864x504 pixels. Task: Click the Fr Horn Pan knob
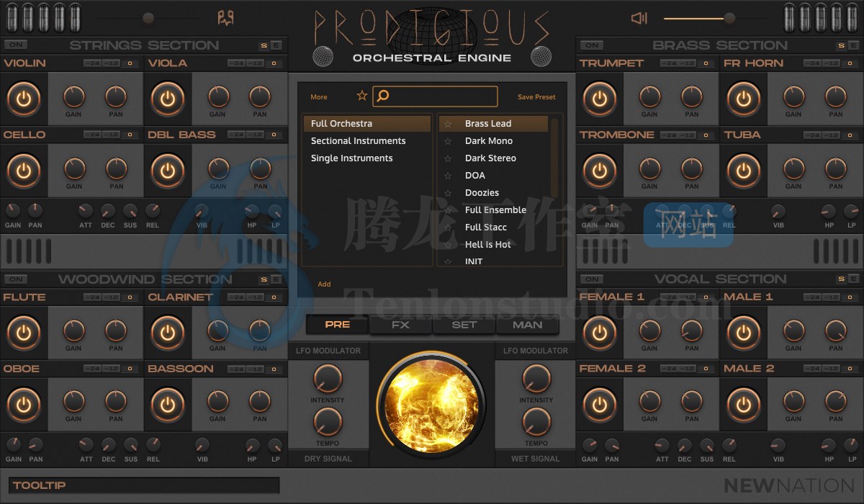(836, 96)
